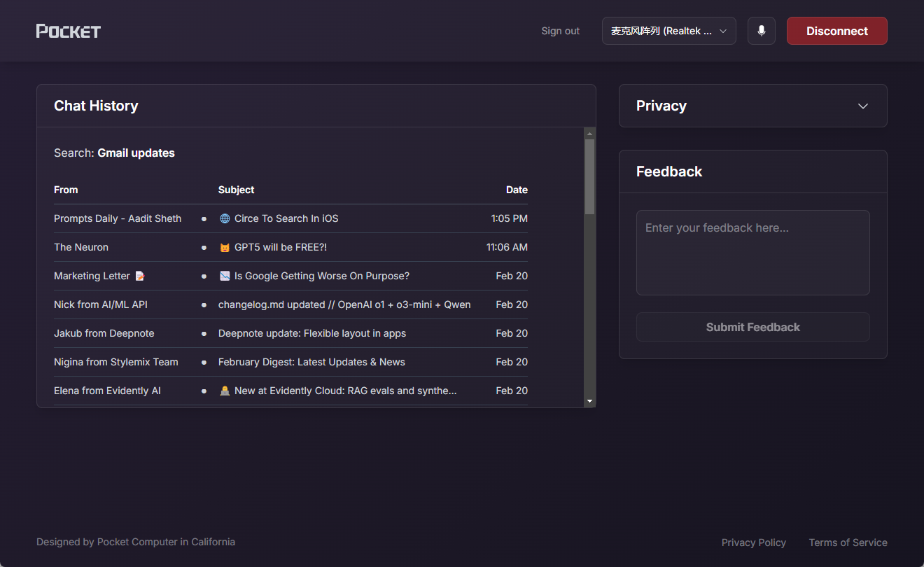Click the notepad emoji after Marketing Letter
The width and height of the screenshot is (924, 567).
pyautogui.click(x=140, y=276)
